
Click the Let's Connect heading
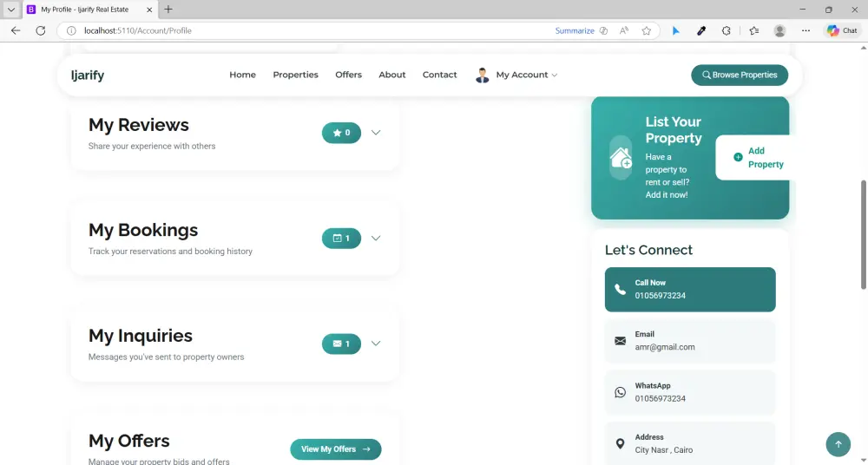648,250
